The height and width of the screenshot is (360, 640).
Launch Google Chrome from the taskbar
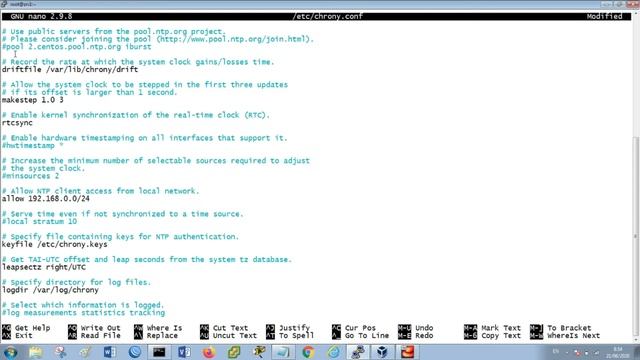(x=308, y=352)
